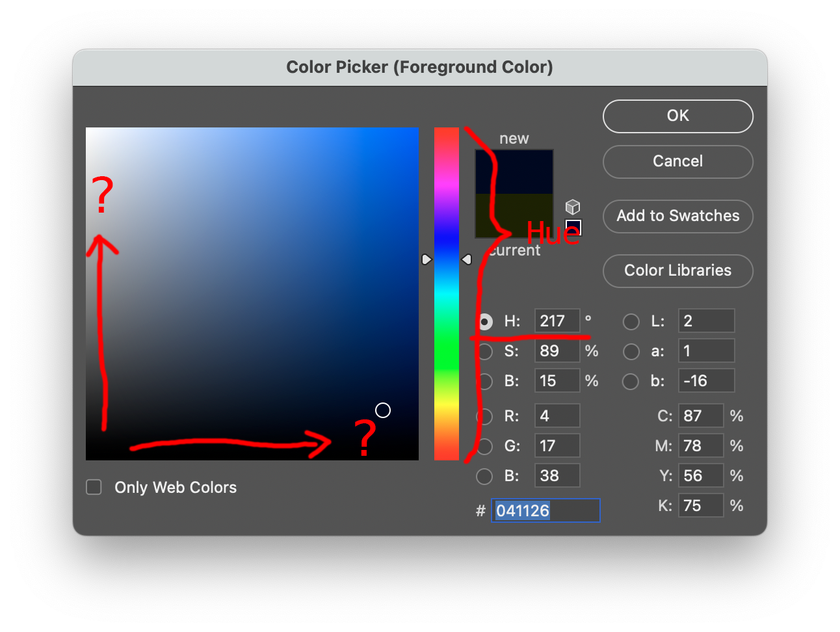The width and height of the screenshot is (840, 632).
Task: Click the Add to Swatches button
Action: 677,216
